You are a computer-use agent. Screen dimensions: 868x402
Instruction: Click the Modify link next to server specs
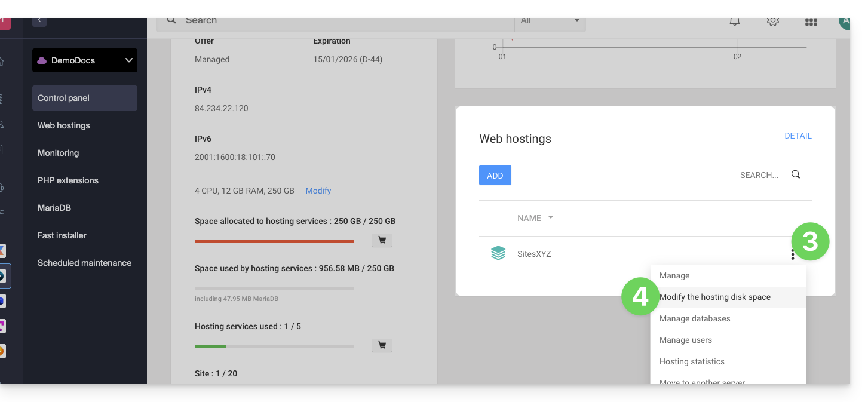point(318,191)
